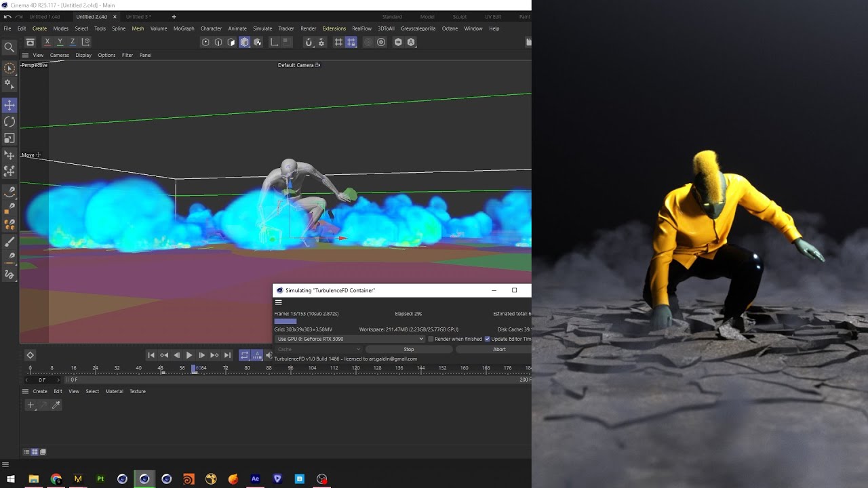Toggle the highlighted locked workplane icon
The width and height of the screenshot is (868, 488).
tap(351, 42)
